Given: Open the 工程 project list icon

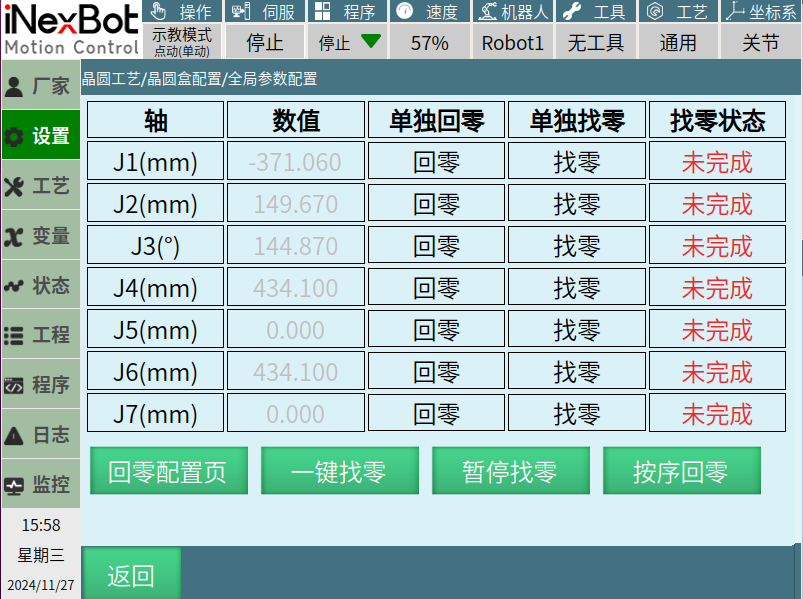Looking at the screenshot, I should click(14, 336).
